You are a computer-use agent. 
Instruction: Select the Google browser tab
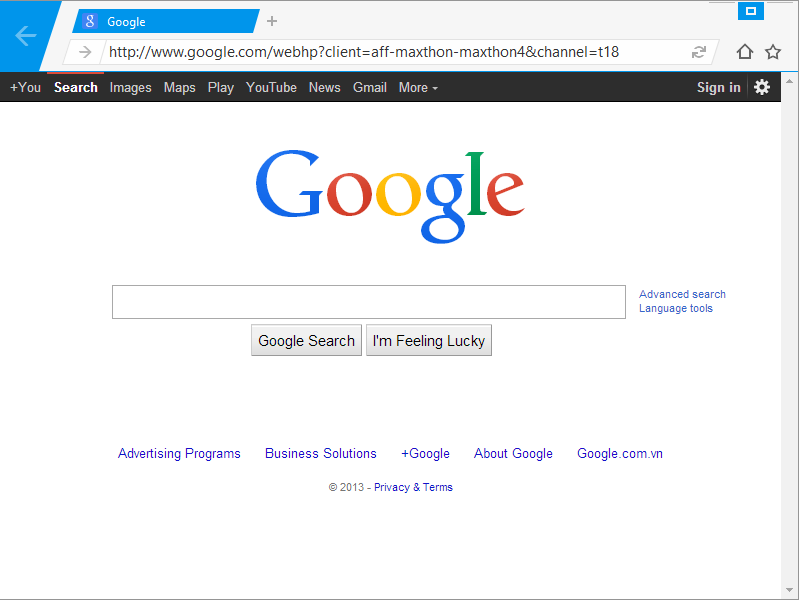coord(166,21)
